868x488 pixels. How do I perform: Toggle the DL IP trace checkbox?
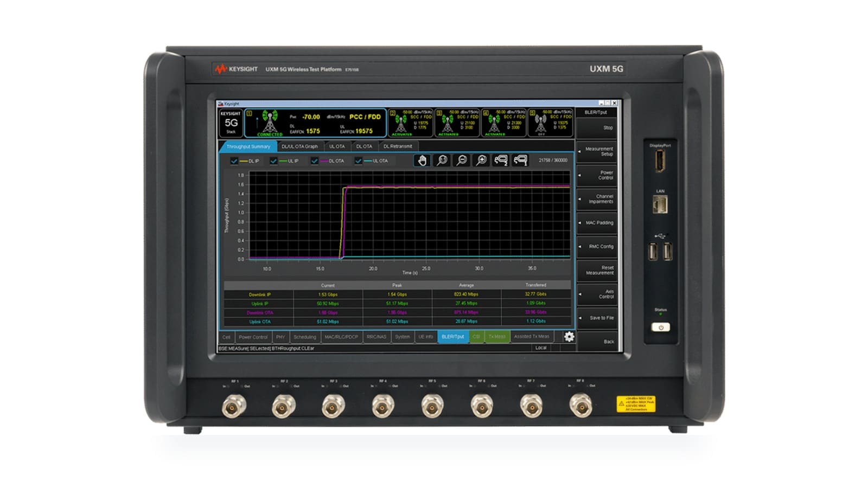tap(234, 161)
